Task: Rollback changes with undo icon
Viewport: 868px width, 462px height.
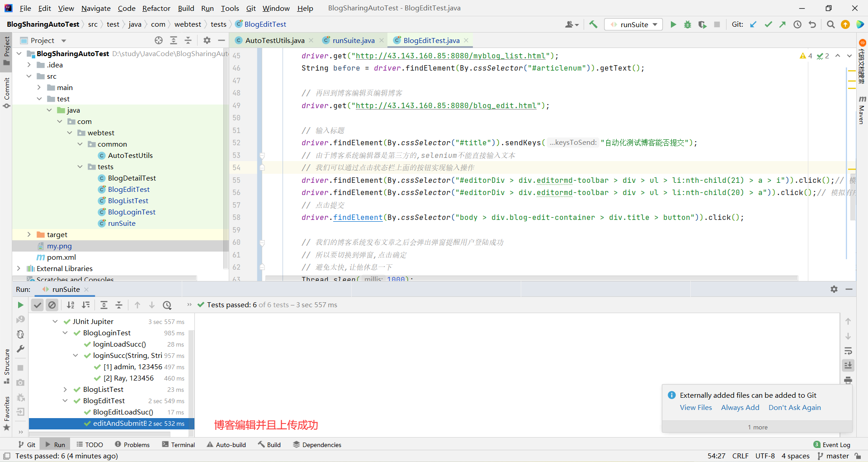Action: click(x=812, y=24)
